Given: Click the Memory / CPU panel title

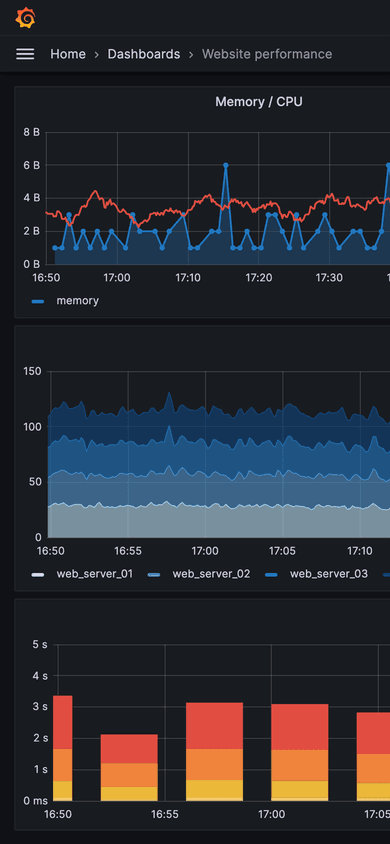Looking at the screenshot, I should click(259, 101).
